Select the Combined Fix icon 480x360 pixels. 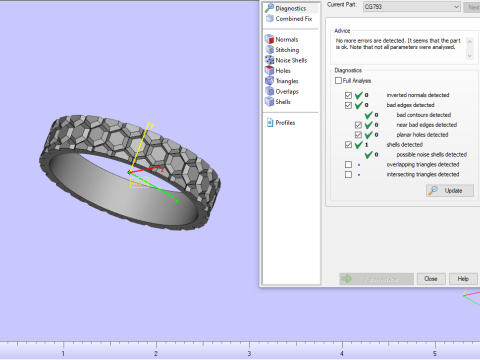[x=270, y=19]
